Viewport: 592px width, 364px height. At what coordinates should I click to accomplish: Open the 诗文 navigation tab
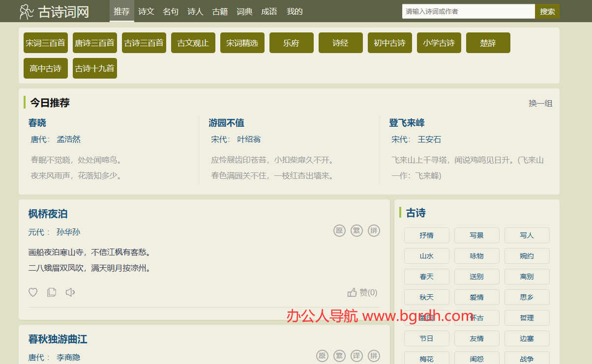pos(147,11)
